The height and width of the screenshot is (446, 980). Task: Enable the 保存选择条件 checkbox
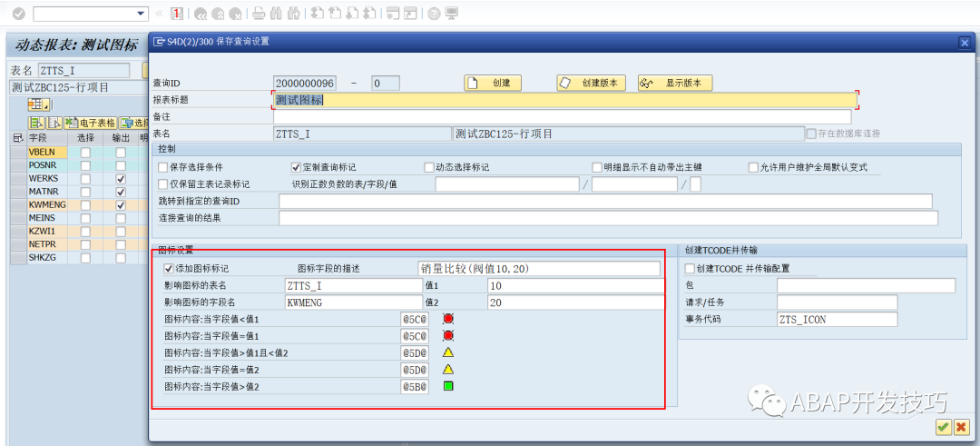point(163,168)
